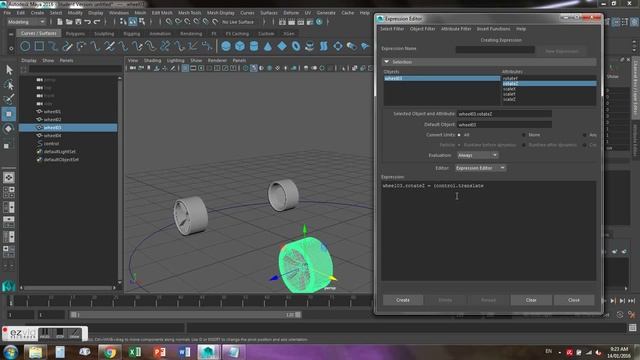Click the Save Scene icon
The width and height of the screenshot is (640, 360).
[78, 22]
